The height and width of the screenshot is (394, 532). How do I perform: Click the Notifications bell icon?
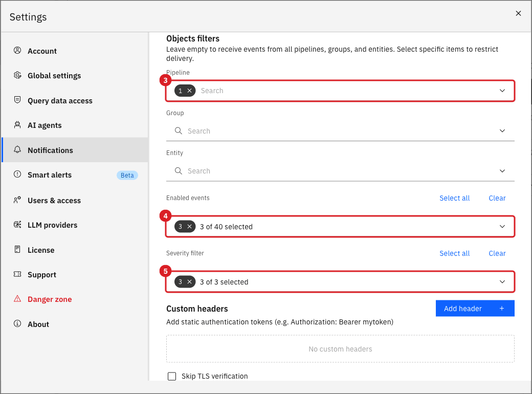[x=17, y=149]
